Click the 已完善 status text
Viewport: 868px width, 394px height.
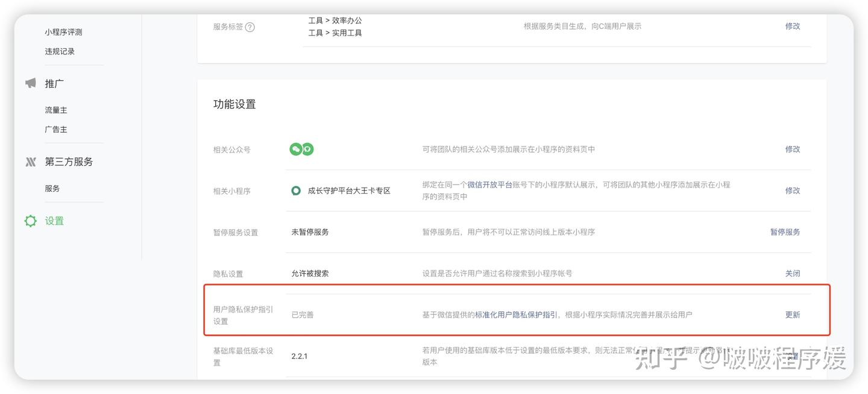pyautogui.click(x=302, y=314)
